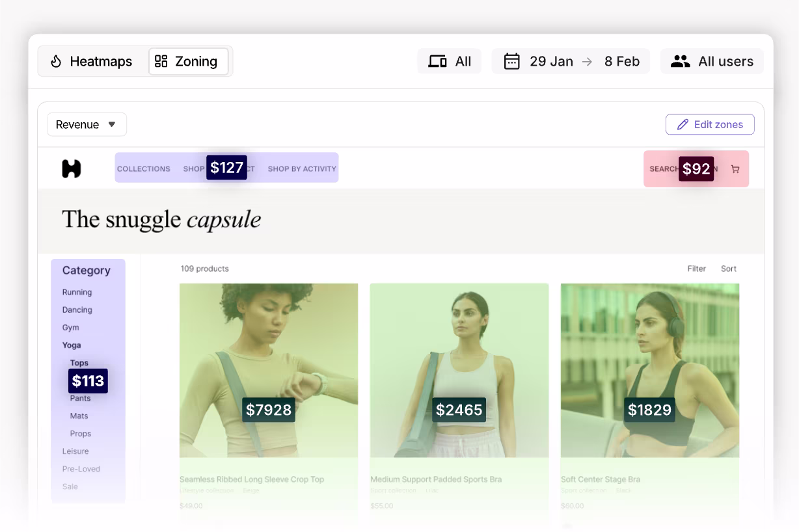Click the calendar icon
Screen dimensions: 799x532
click(x=512, y=61)
